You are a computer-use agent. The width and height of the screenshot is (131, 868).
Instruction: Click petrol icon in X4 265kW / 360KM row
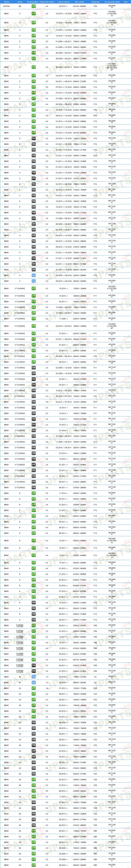tap(34, 797)
